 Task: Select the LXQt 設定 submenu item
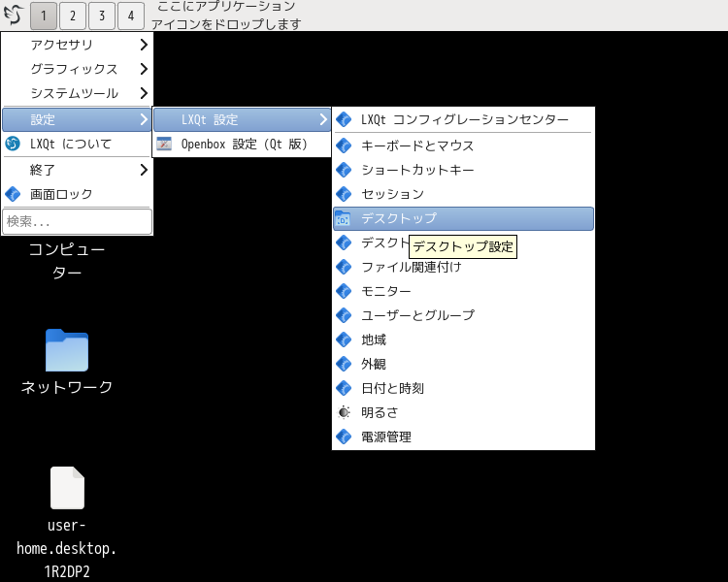(242, 119)
